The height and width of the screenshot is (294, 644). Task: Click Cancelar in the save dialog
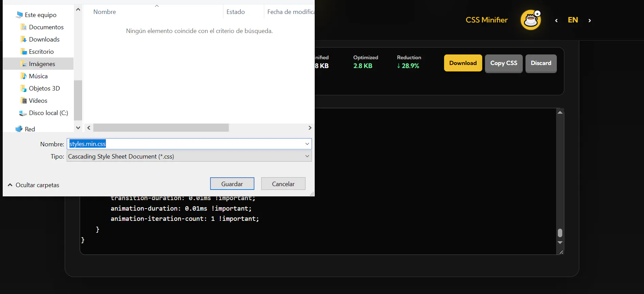(x=283, y=184)
